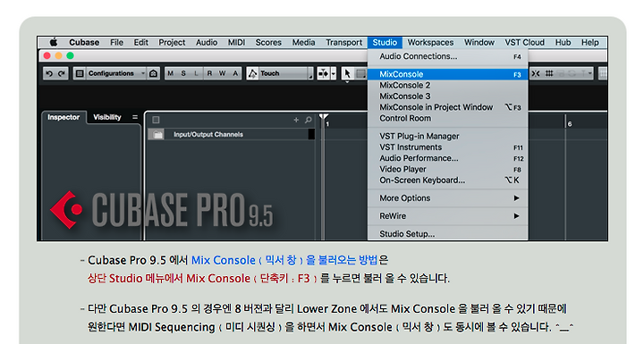This screenshot has height=344, width=644.
Task: Open On-Screen Keyboard menu entry
Action: tap(448, 180)
